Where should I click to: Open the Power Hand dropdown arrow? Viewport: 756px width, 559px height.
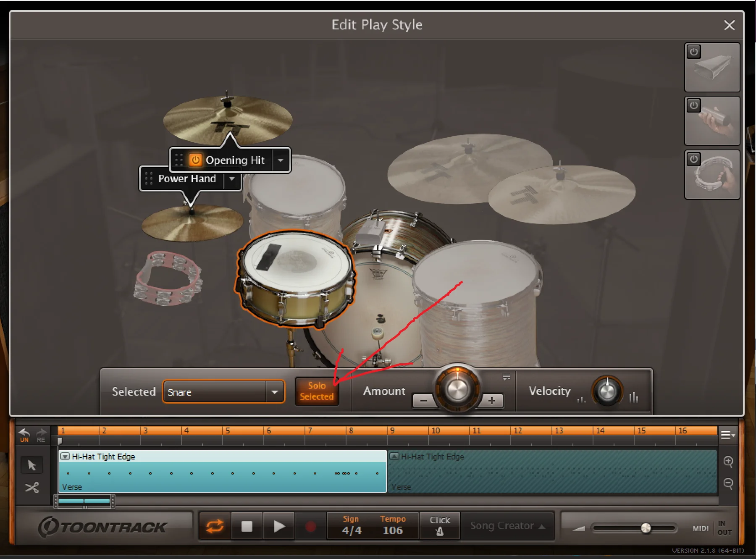click(x=232, y=179)
